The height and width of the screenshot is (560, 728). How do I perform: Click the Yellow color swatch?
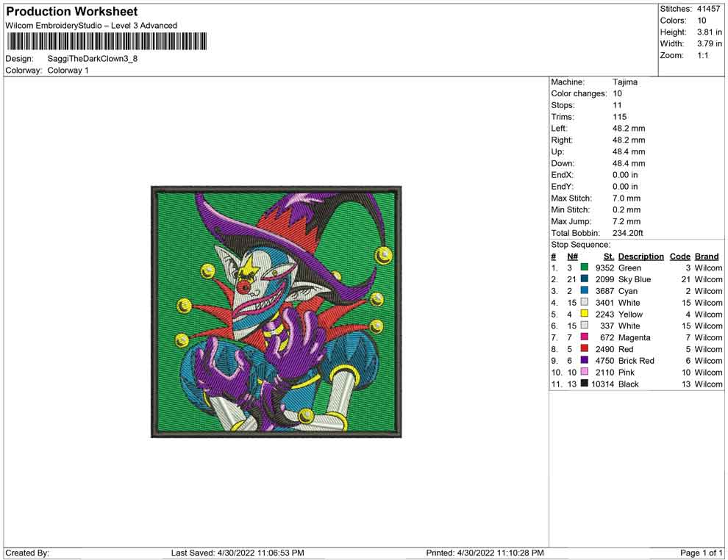point(584,314)
